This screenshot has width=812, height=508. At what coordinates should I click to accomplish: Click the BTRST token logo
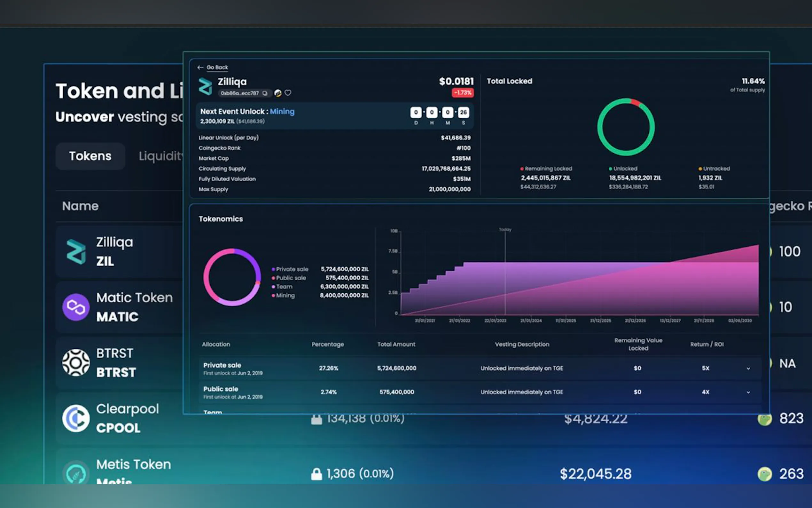point(76,362)
